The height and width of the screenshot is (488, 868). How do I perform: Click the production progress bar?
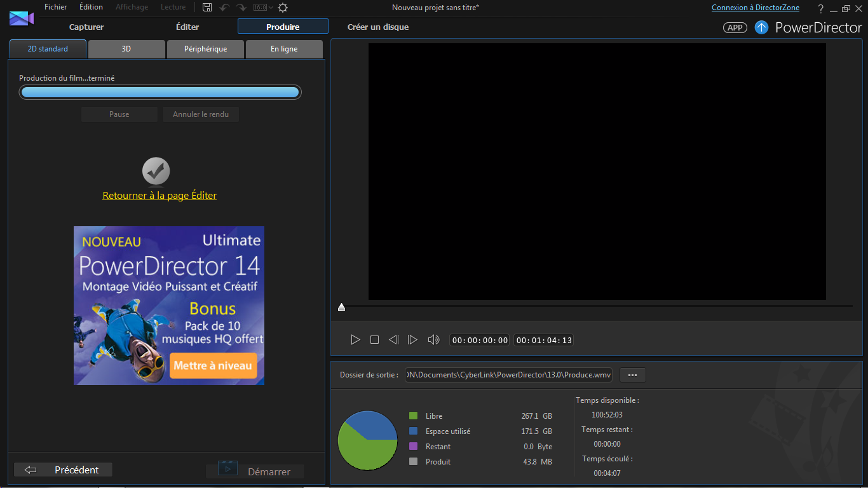point(160,92)
